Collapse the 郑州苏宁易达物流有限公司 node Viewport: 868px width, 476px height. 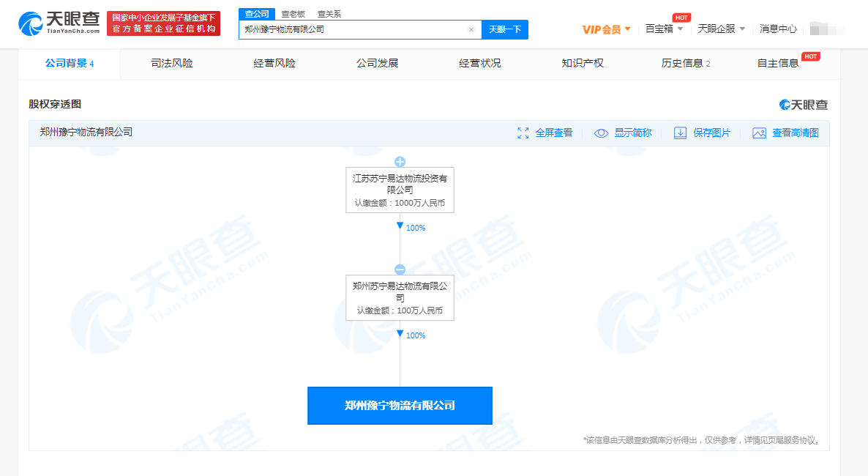point(400,269)
